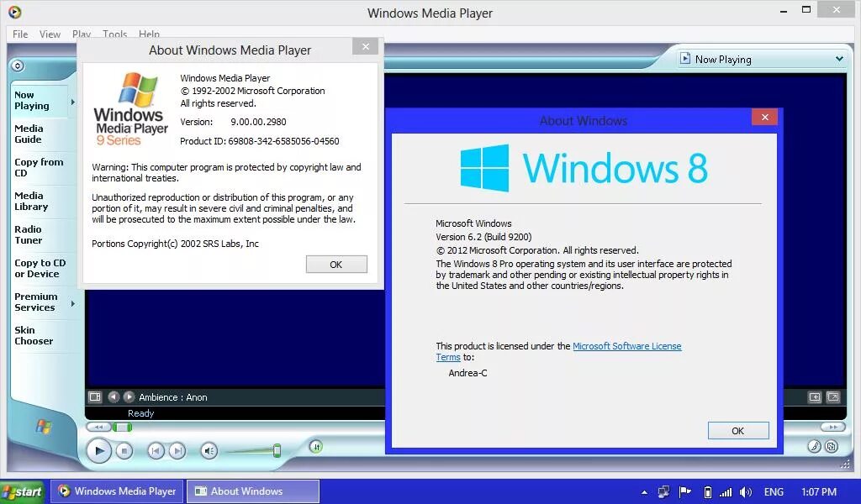Open the File menu
This screenshot has height=504, width=861.
tap(20, 34)
